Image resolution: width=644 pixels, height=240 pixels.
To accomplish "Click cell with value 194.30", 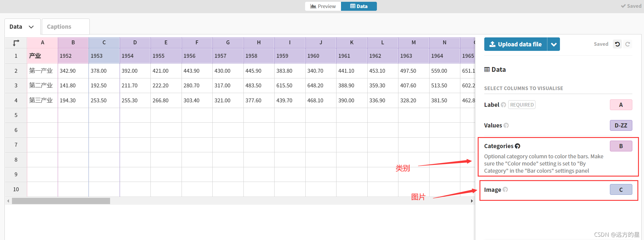I will pos(73,101).
